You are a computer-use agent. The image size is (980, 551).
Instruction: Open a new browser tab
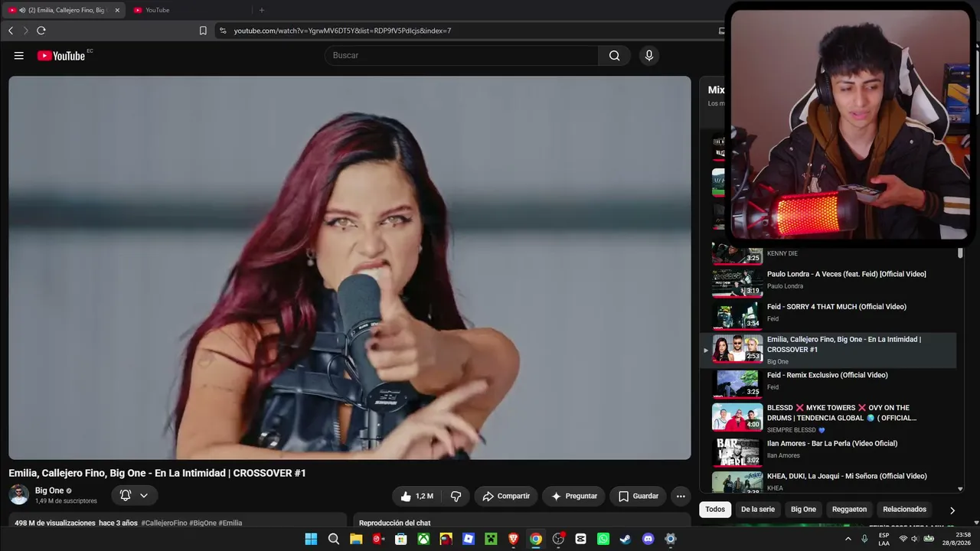tap(262, 10)
